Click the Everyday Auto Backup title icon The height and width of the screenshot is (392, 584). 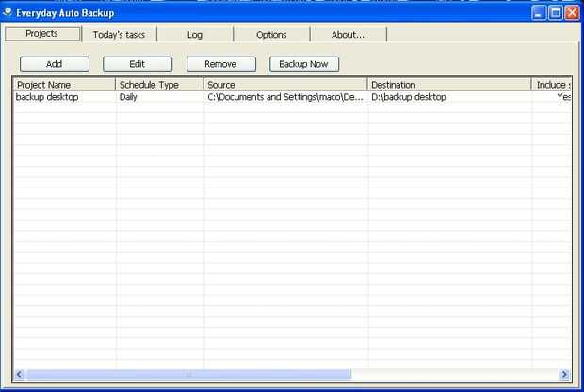(8, 12)
